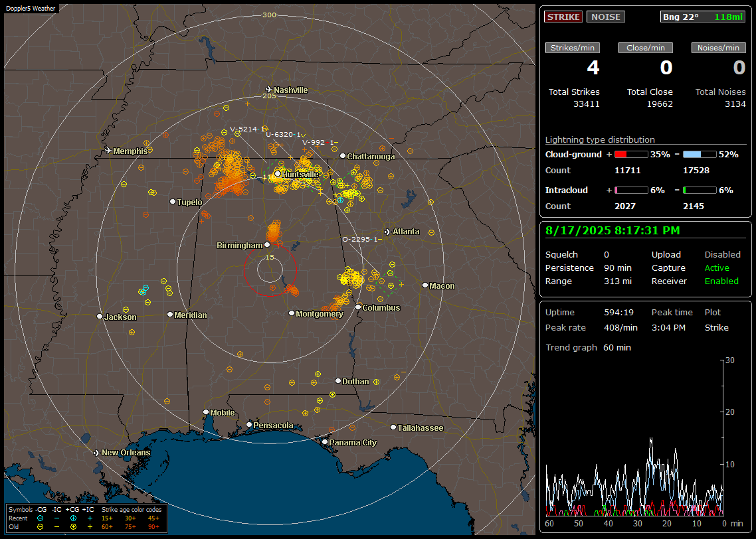Image resolution: width=756 pixels, height=539 pixels.
Task: Click the STRIKE indicator button
Action: (x=563, y=17)
